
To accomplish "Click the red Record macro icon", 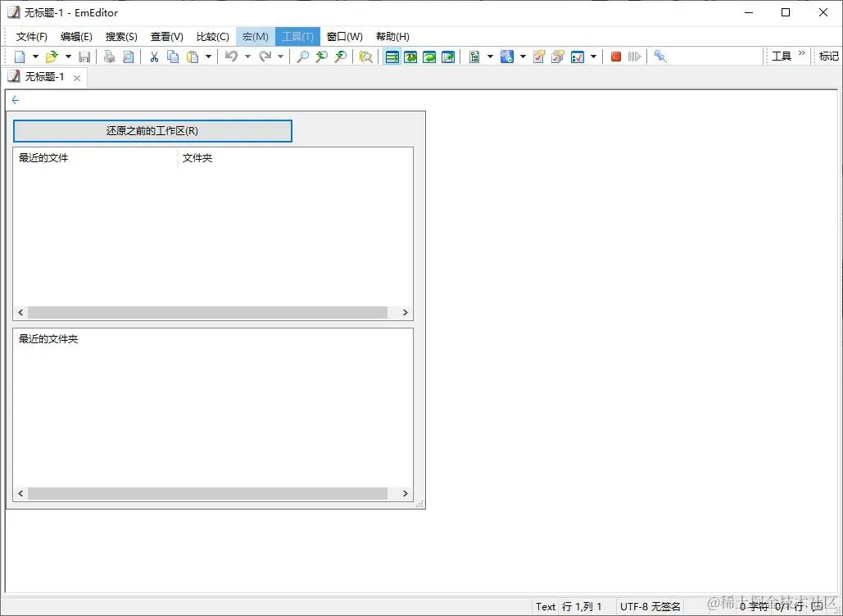I will point(616,57).
